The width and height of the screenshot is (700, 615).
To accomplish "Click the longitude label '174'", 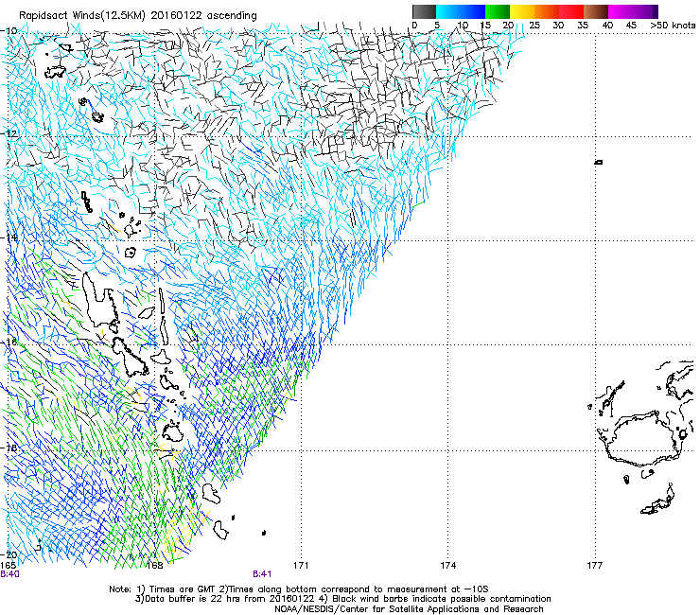I will (447, 566).
